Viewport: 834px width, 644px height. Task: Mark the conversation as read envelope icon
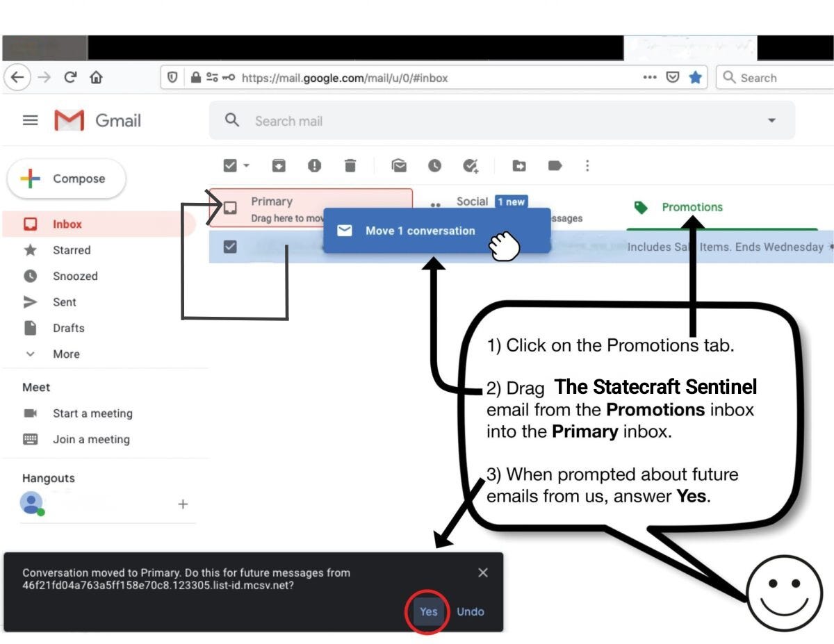(399, 165)
